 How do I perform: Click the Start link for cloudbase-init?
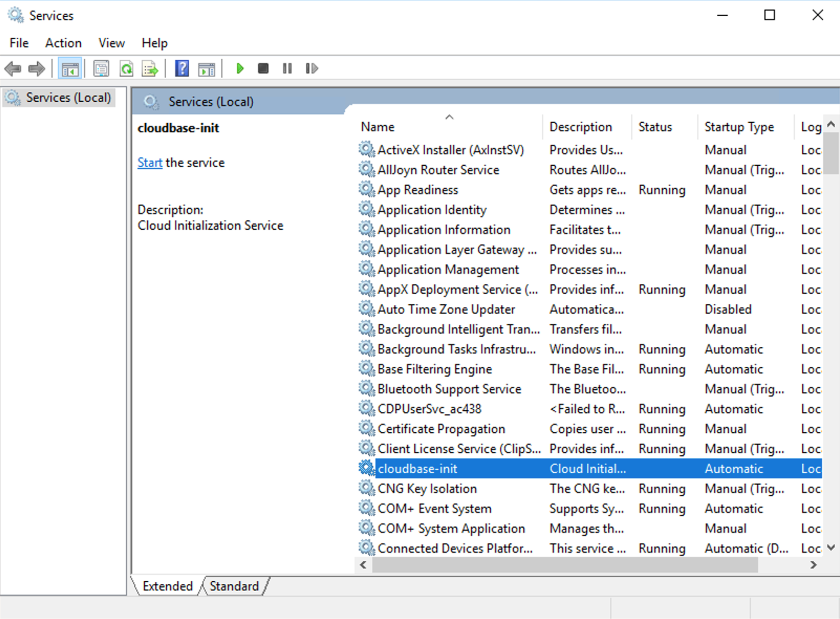click(x=149, y=163)
